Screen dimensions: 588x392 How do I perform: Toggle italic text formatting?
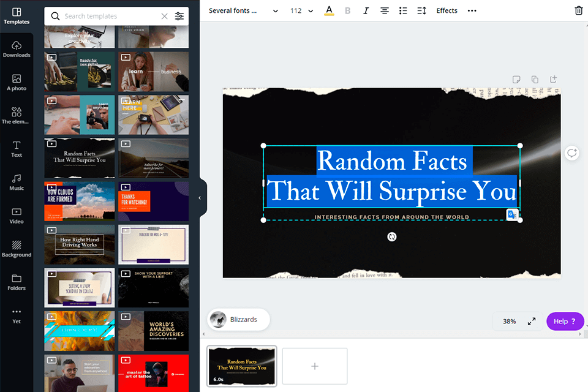click(366, 11)
